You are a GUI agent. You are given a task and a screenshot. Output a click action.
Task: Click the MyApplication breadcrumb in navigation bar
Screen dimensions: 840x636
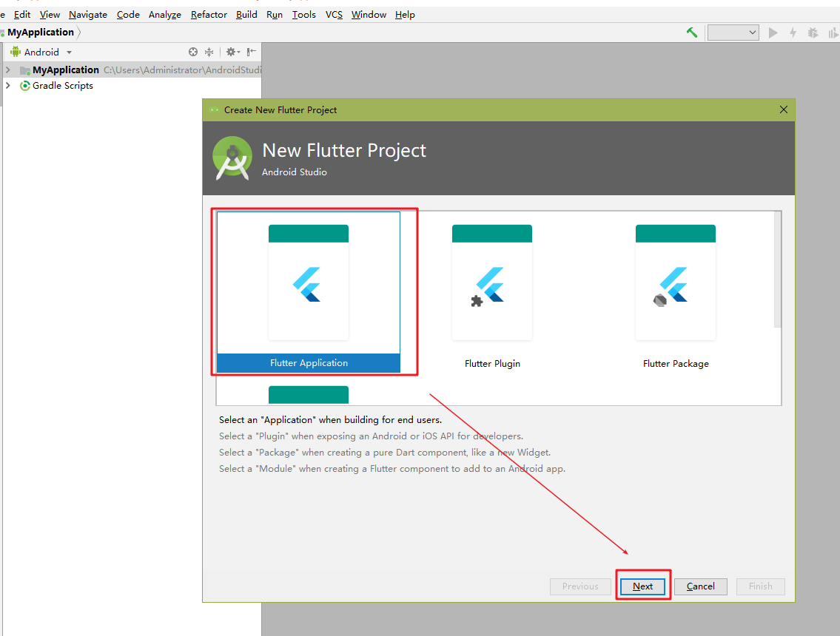40,32
